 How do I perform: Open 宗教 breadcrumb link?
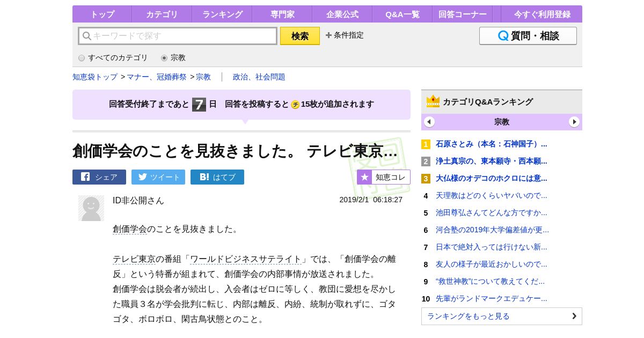coord(203,77)
